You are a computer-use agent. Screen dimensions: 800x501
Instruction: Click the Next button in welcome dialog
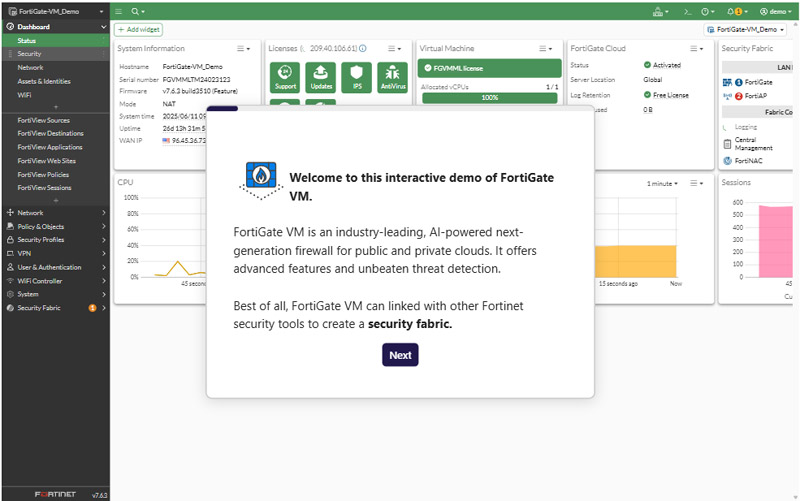400,355
